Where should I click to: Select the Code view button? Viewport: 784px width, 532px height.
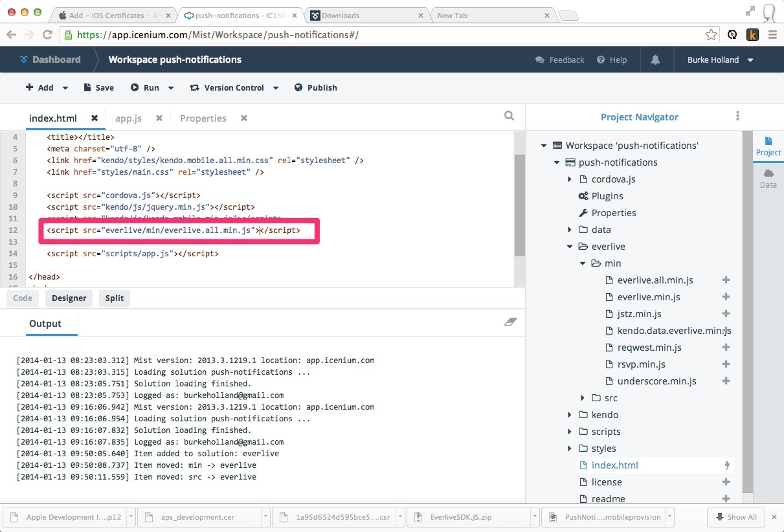click(23, 298)
